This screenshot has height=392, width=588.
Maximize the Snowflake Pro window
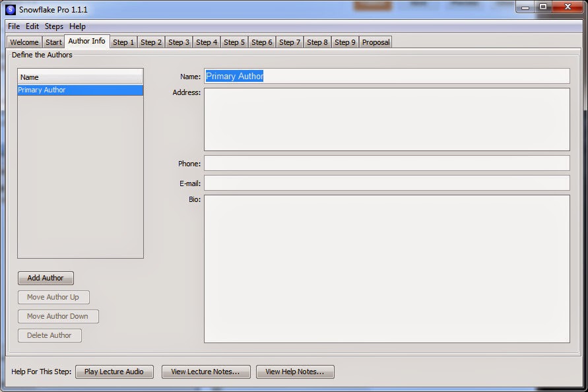click(x=542, y=7)
